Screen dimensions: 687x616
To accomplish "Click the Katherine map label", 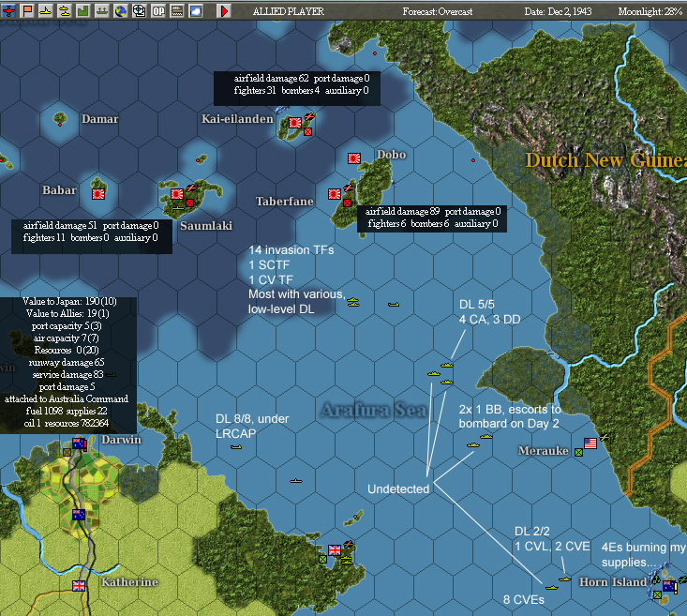I will (129, 582).
